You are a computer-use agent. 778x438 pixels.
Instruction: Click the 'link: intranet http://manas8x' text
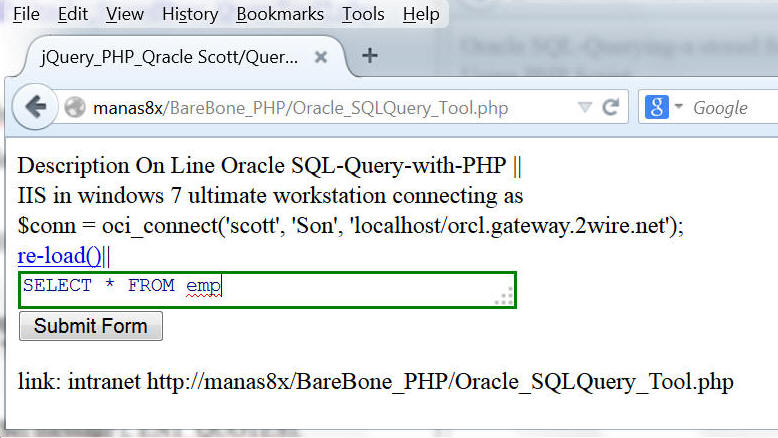(x=376, y=381)
